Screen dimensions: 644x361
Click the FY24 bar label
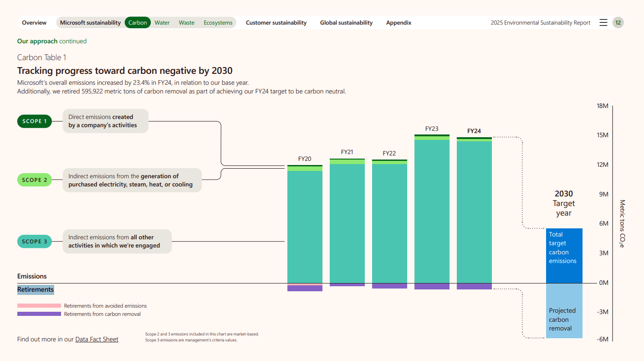pyautogui.click(x=474, y=131)
